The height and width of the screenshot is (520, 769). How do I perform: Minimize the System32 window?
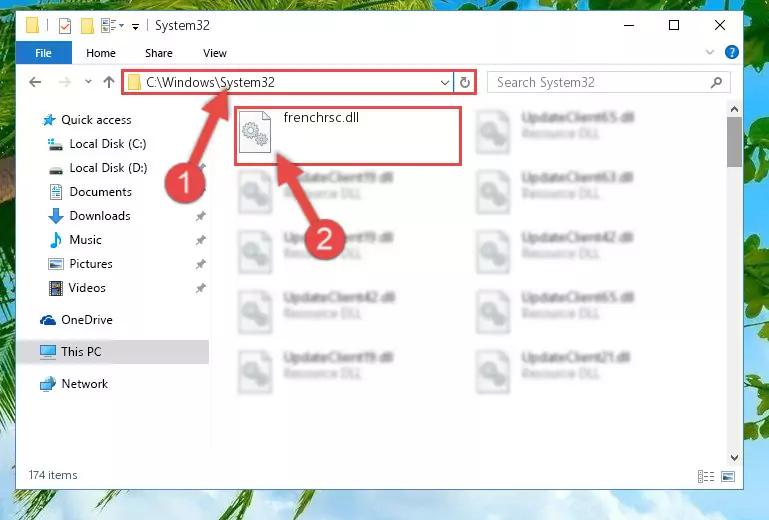[629, 25]
